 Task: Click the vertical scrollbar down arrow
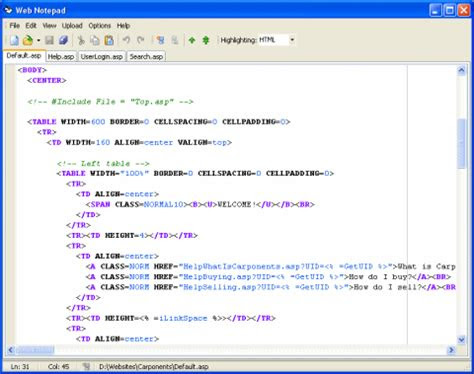click(461, 340)
